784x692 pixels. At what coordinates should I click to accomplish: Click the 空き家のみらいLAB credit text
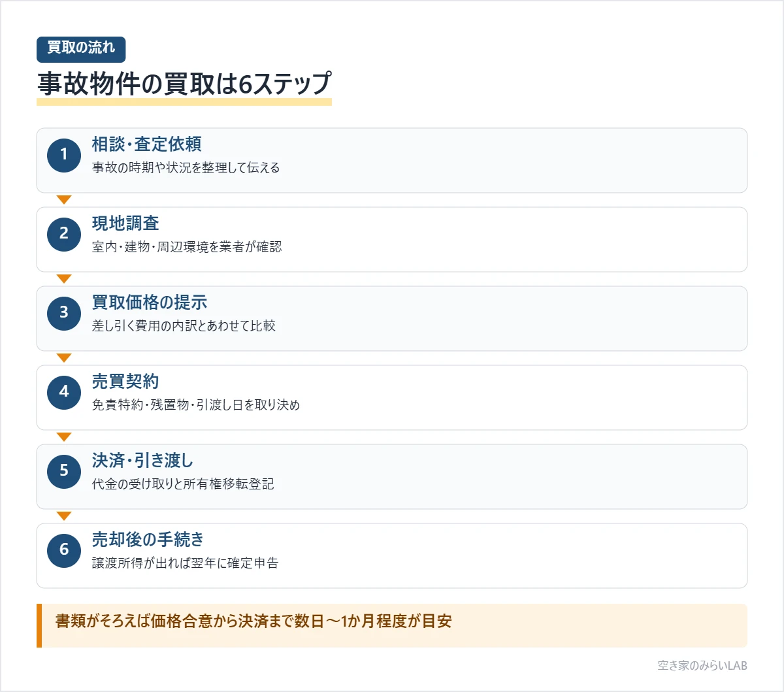[702, 666]
